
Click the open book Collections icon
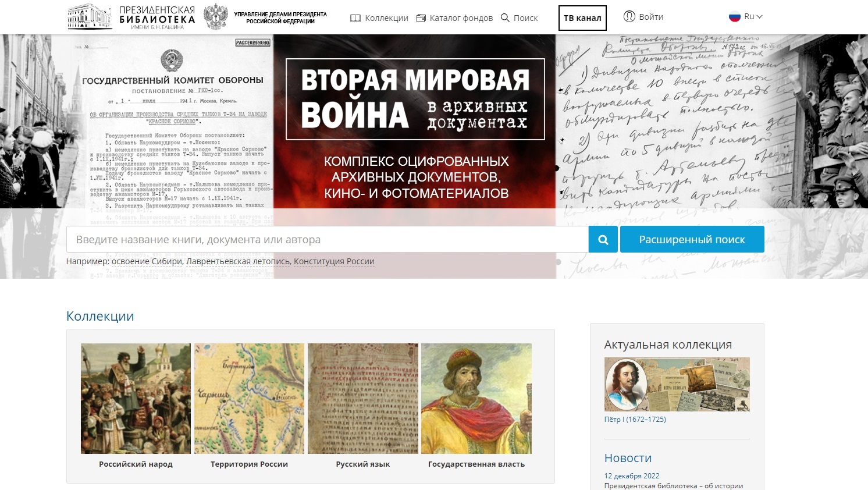[355, 18]
